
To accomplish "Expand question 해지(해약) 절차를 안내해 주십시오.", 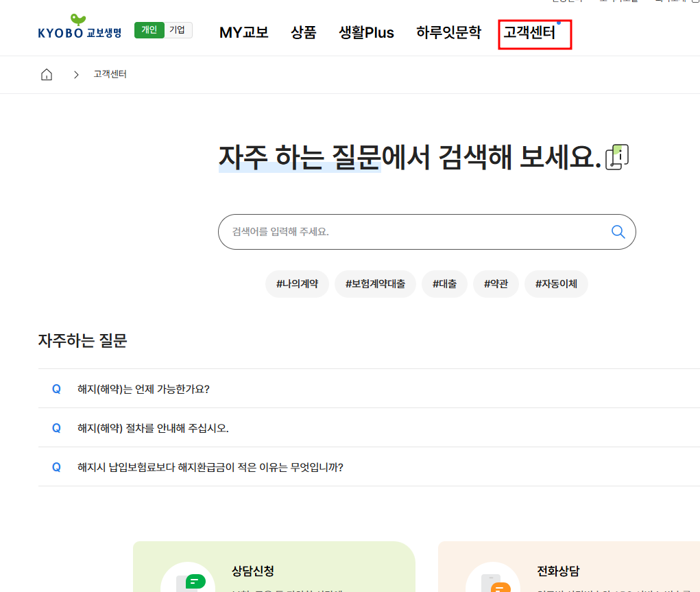I will pyautogui.click(x=369, y=427).
